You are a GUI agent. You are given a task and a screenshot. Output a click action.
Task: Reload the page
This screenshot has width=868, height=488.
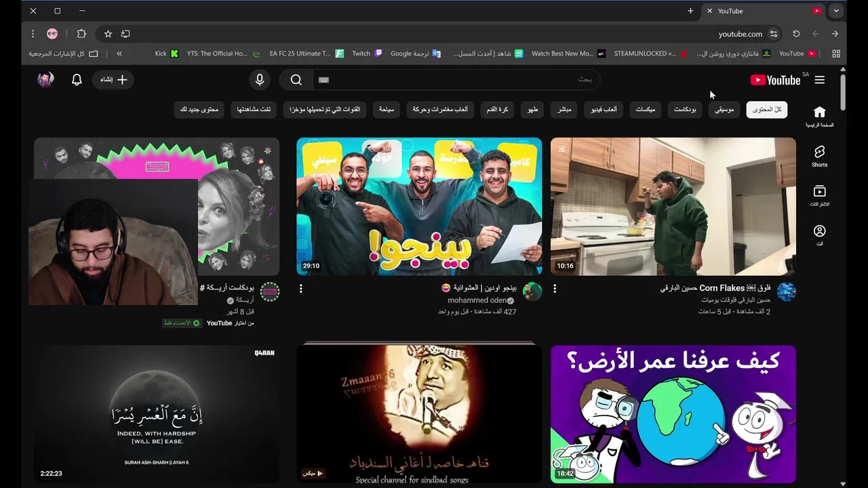pyautogui.click(x=796, y=34)
